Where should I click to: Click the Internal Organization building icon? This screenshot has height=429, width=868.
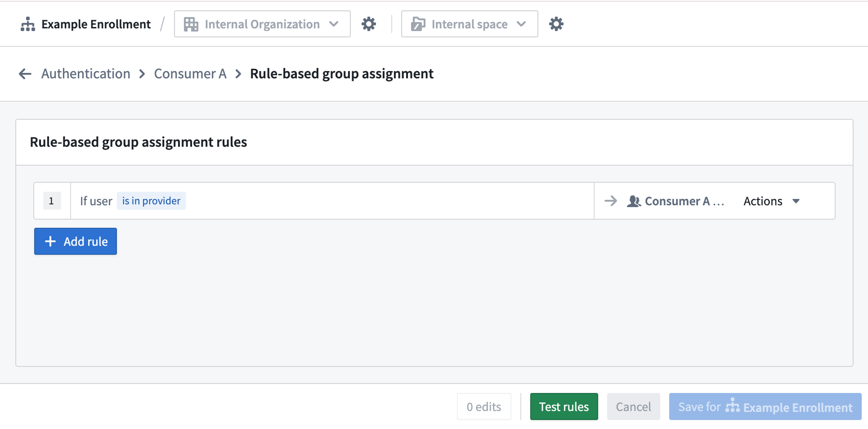pyautogui.click(x=191, y=24)
